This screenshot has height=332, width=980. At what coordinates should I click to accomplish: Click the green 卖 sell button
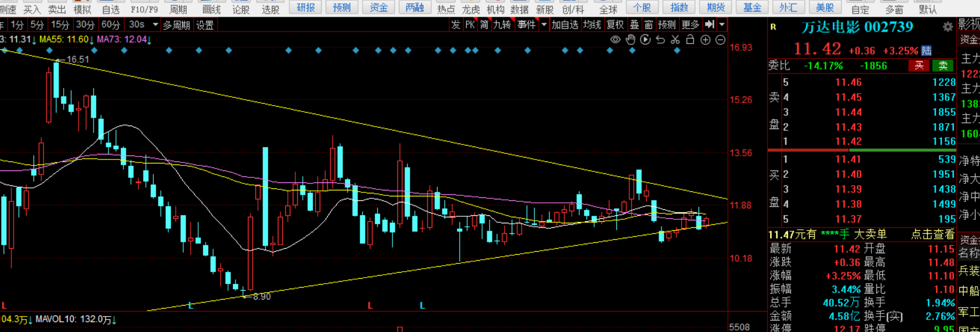(943, 65)
